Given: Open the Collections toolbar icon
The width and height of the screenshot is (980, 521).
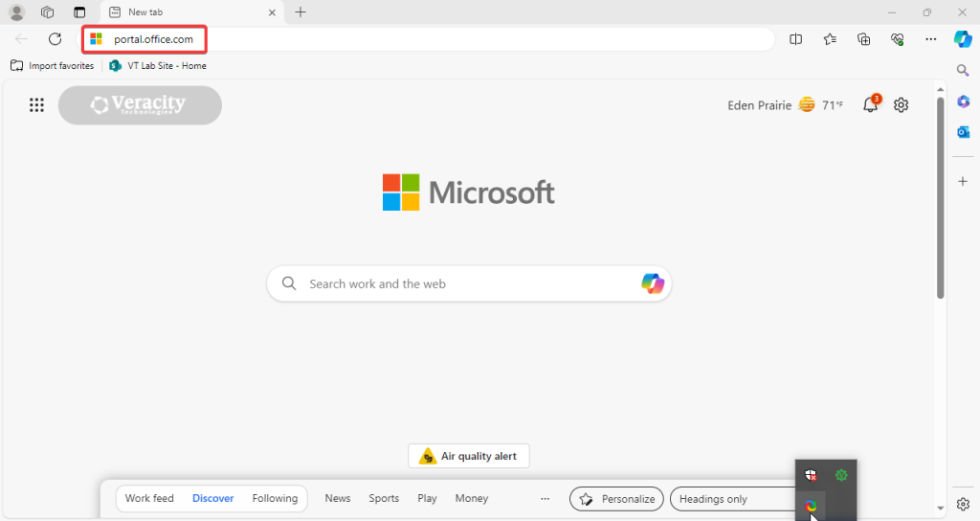Looking at the screenshot, I should tap(863, 39).
